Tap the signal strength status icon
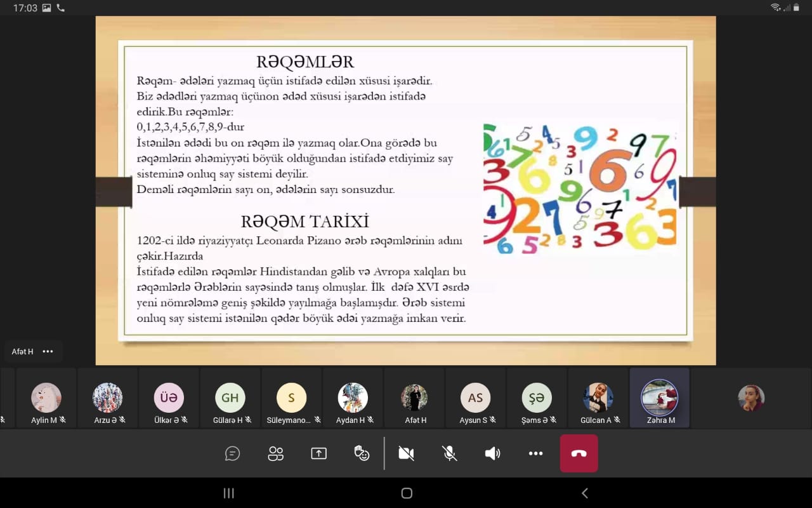The height and width of the screenshot is (508, 812). tap(787, 8)
